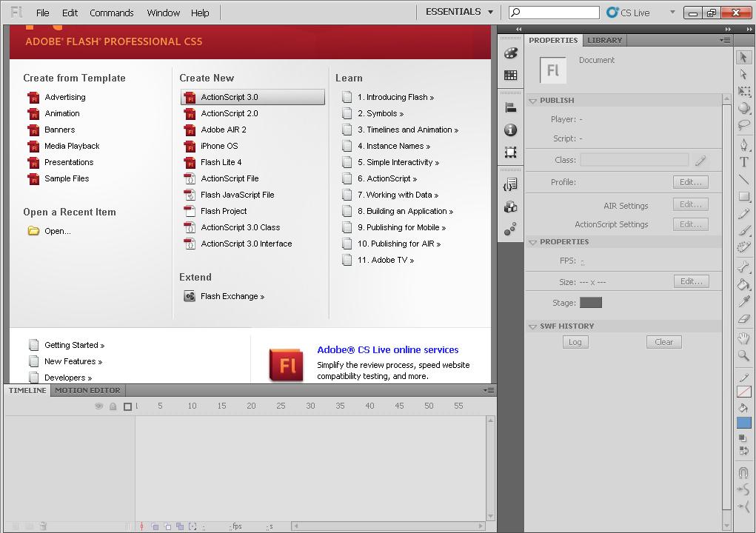The width and height of the screenshot is (756, 533).
Task: Select the Selection (arrow) tool
Action: pyautogui.click(x=744, y=57)
